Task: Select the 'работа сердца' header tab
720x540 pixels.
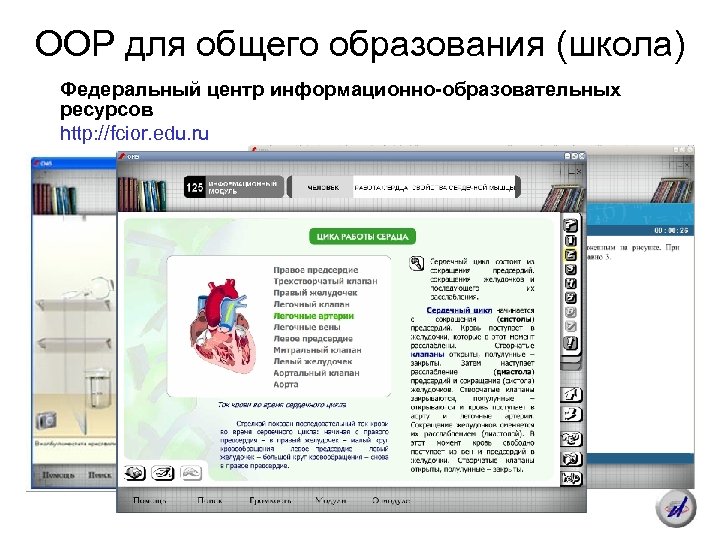Action: click(434, 187)
